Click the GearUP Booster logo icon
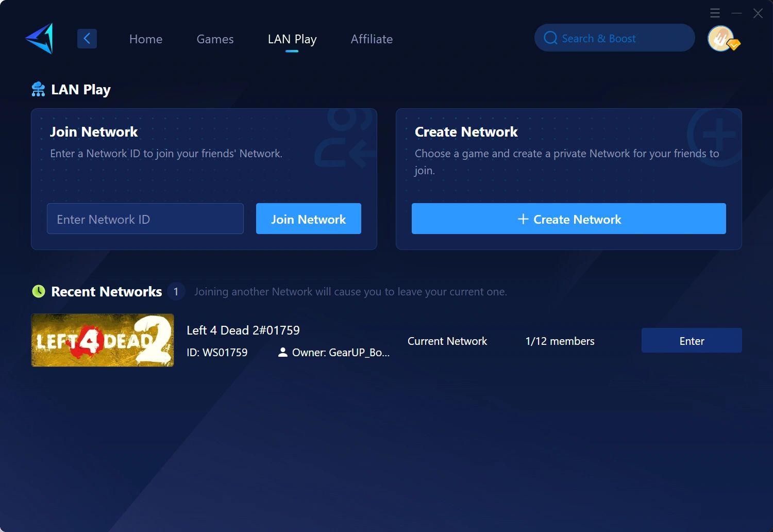Screen dimensions: 773x532 (x=40, y=39)
